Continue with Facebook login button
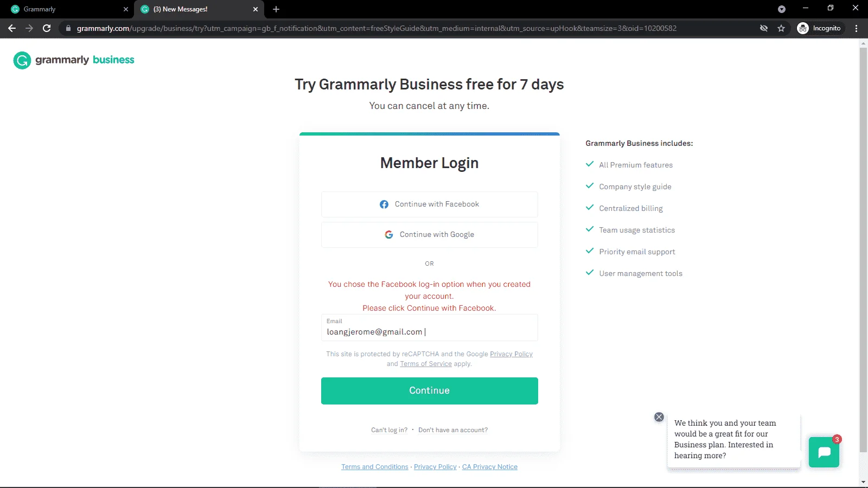The height and width of the screenshot is (488, 868). pyautogui.click(x=430, y=204)
